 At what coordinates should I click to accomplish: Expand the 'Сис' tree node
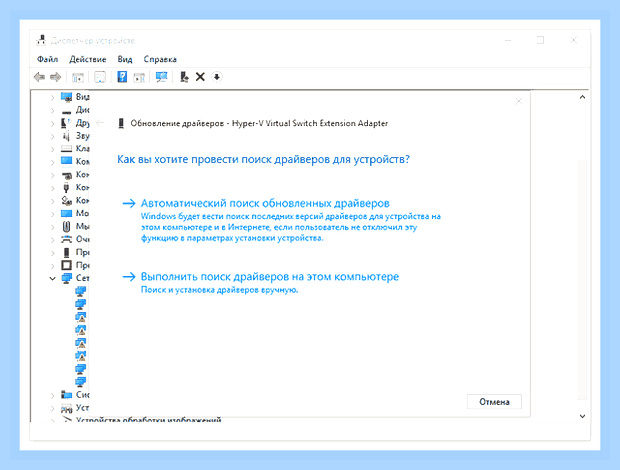click(52, 395)
